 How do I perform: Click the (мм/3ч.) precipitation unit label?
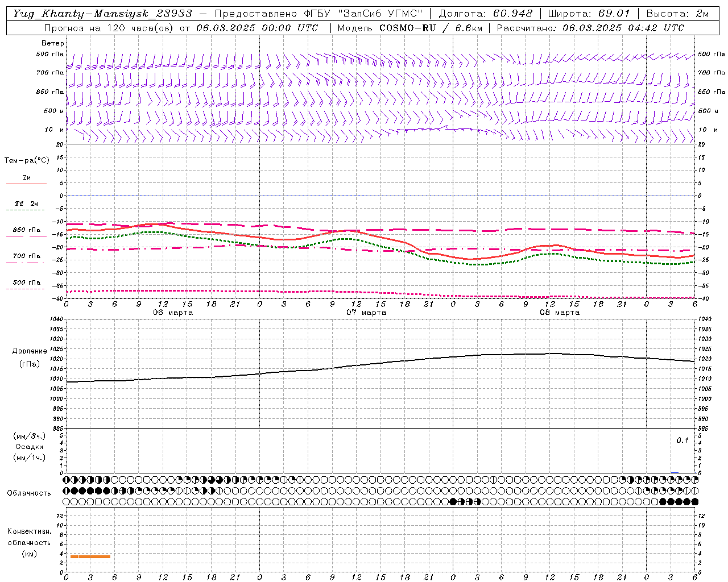30,436
